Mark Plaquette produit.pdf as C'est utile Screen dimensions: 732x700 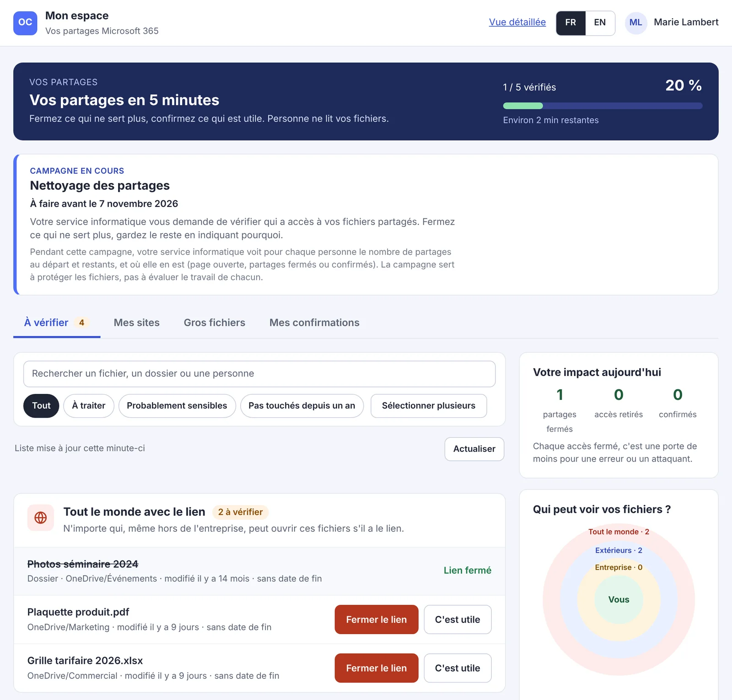[x=457, y=619]
